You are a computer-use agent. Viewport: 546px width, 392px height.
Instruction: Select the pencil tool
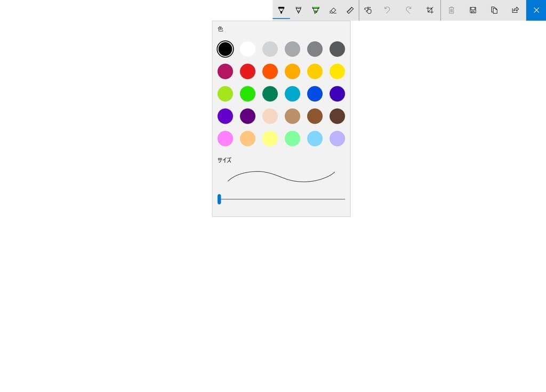tap(298, 10)
